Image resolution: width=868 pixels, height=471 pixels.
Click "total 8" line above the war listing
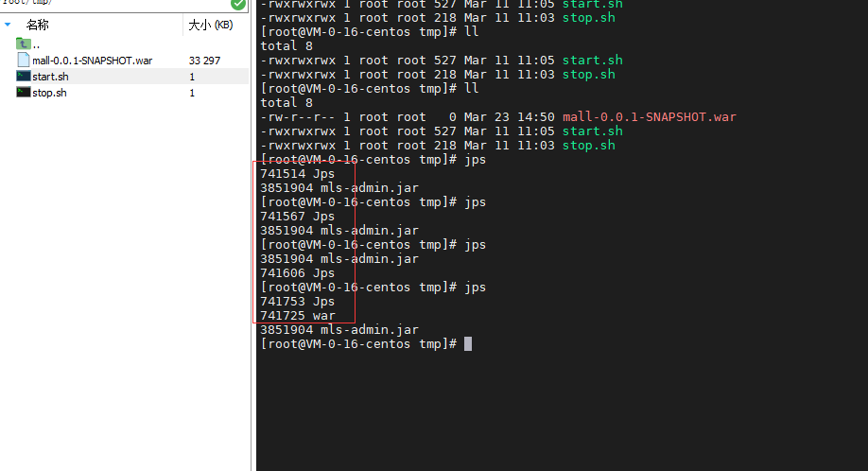[286, 102]
